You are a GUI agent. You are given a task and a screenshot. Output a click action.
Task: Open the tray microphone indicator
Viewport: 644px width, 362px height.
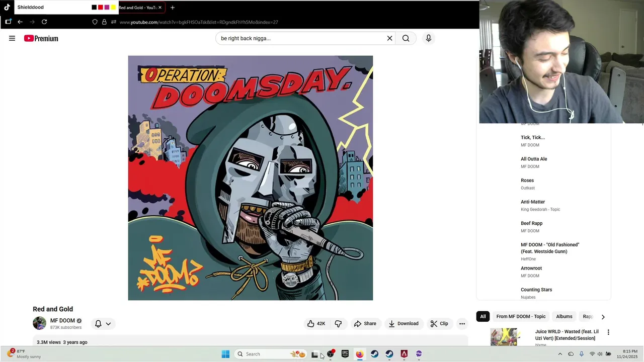point(581,354)
